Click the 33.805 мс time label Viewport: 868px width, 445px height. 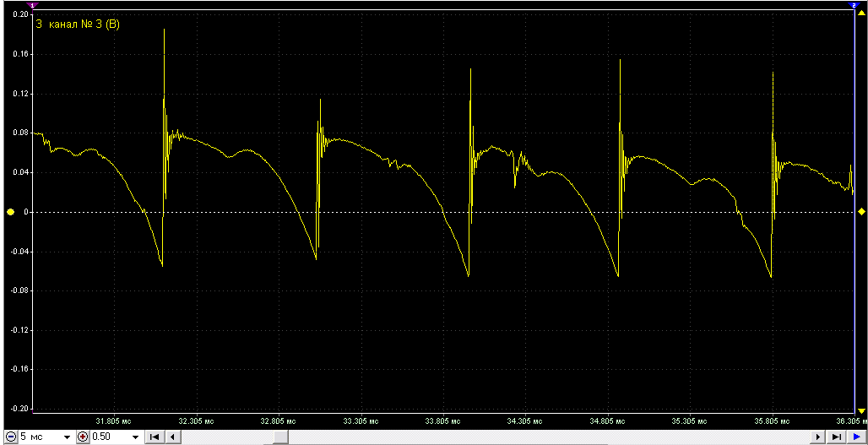(444, 421)
